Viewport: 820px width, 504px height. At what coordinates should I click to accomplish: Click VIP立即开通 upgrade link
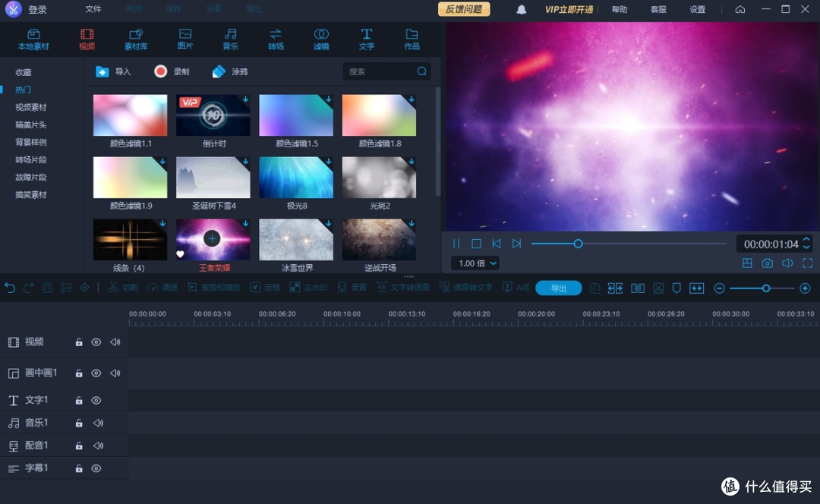click(569, 9)
